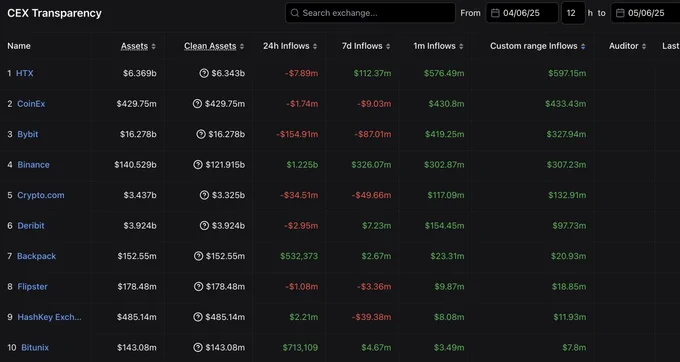
Task: Open Clean Assets info icon for Bitunix
Action: point(198,348)
